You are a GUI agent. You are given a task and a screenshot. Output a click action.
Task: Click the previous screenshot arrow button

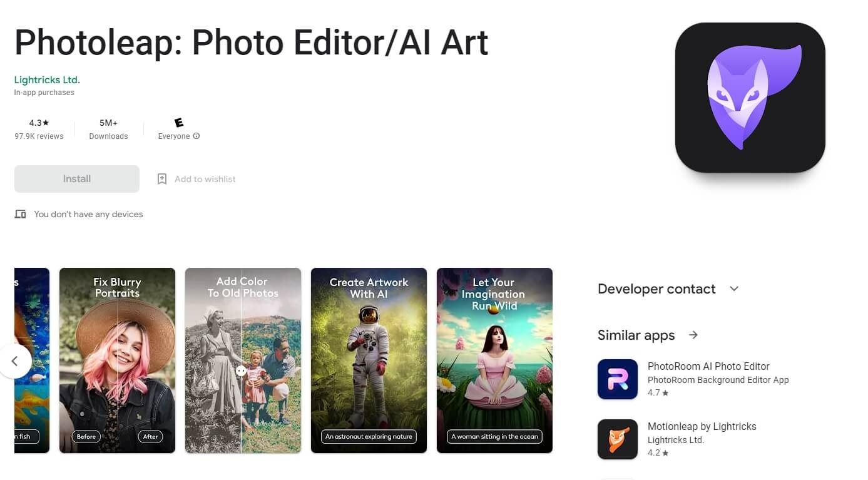coord(14,361)
